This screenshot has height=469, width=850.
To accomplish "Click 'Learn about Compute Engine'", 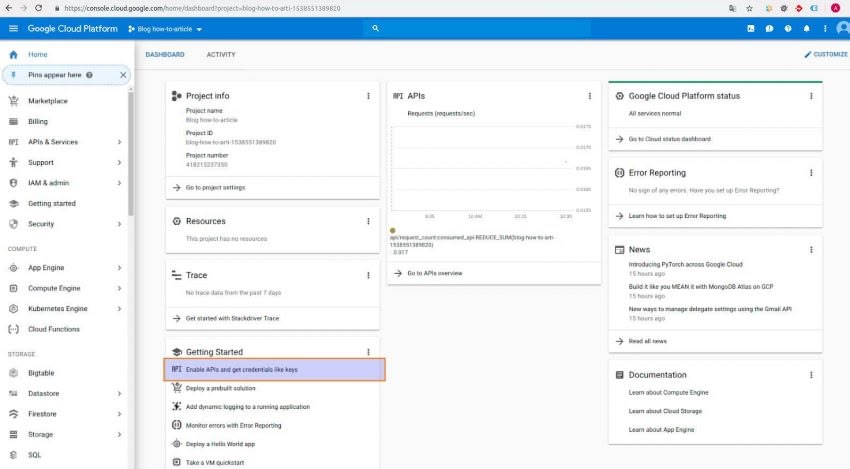I will coord(668,393).
